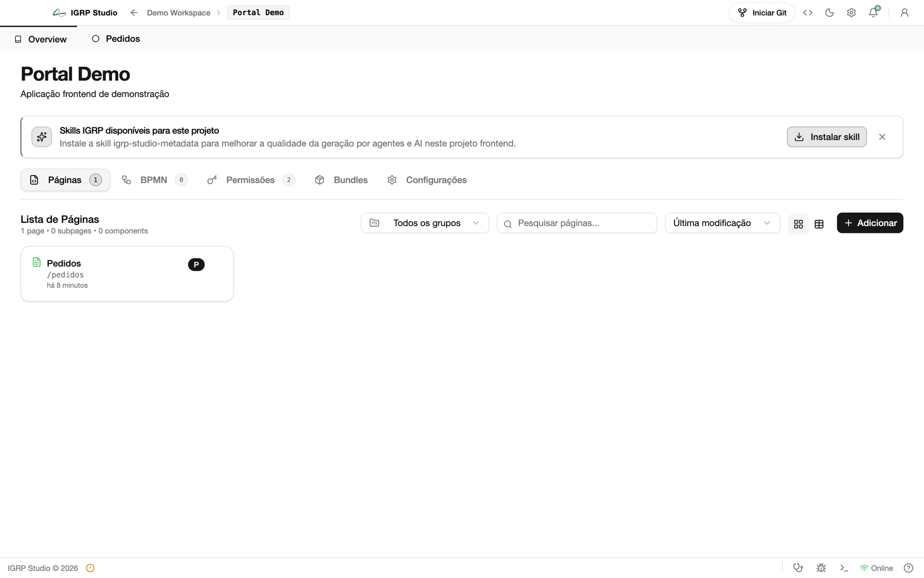Viewport: 924px width, 578px height.
Task: Click the /pedidos path text
Action: (x=65, y=275)
